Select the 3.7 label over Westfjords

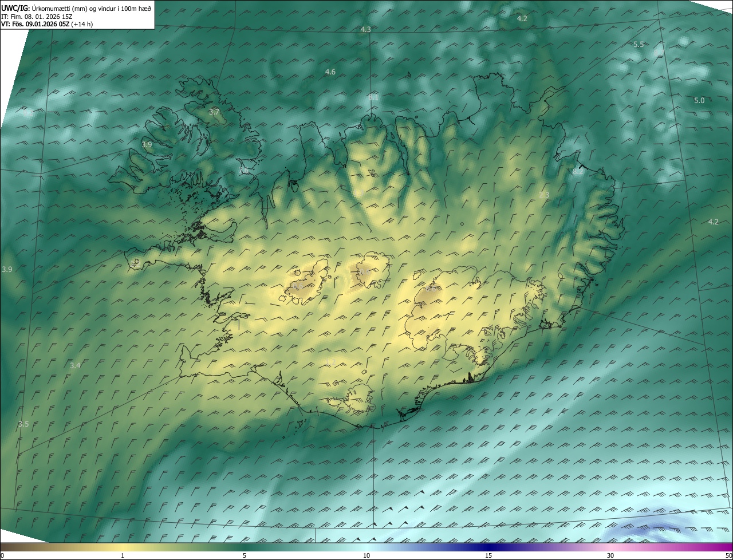click(214, 112)
